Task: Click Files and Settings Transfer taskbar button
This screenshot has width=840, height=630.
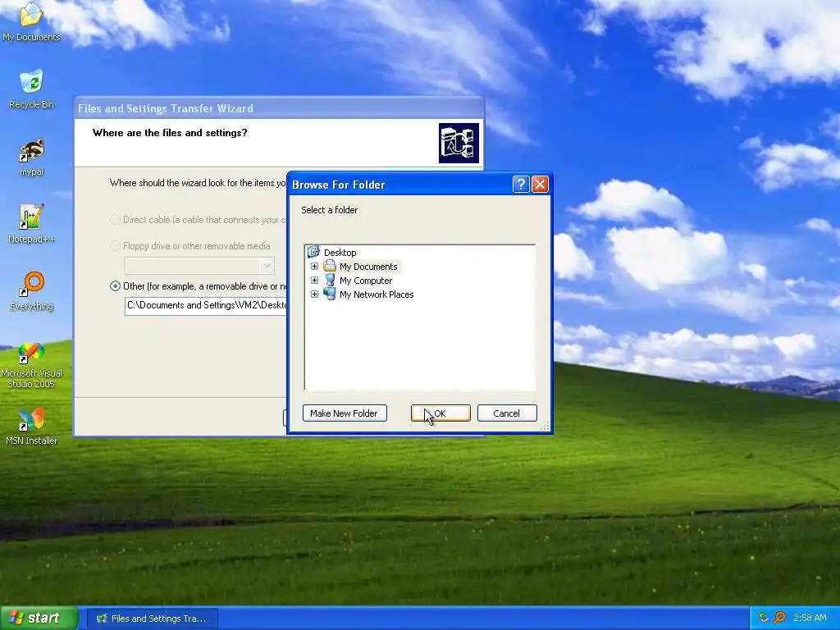Action: (x=152, y=619)
